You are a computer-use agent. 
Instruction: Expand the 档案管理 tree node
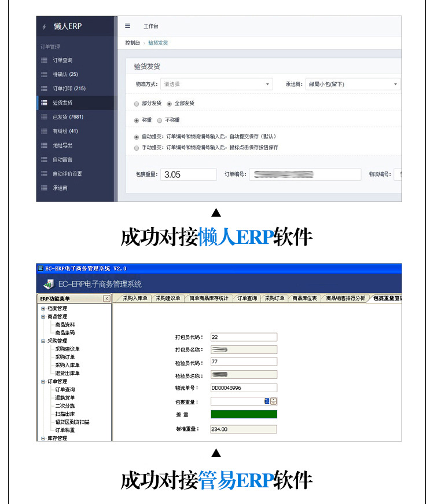point(43,309)
